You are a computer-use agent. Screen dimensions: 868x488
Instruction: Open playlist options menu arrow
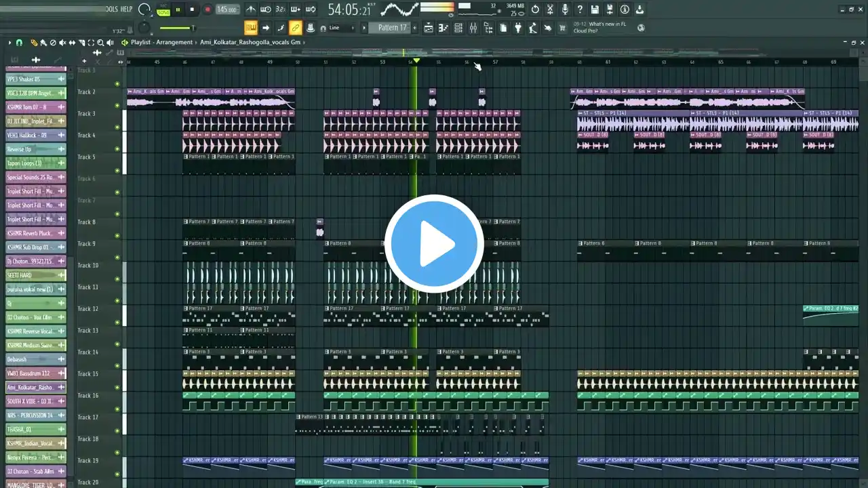10,43
